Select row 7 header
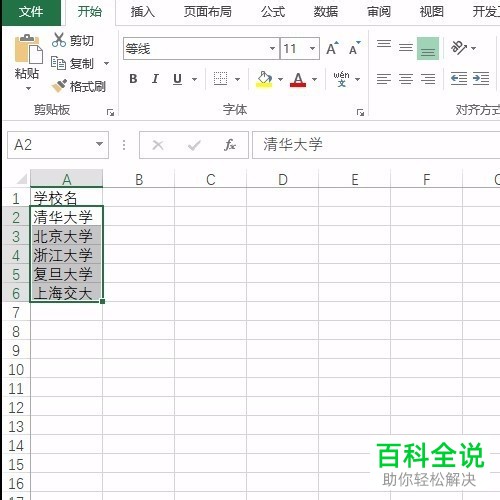 click(16, 313)
